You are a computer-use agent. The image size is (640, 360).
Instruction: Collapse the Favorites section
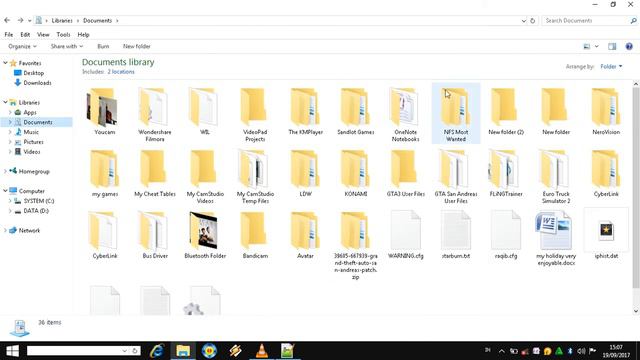tap(5, 63)
